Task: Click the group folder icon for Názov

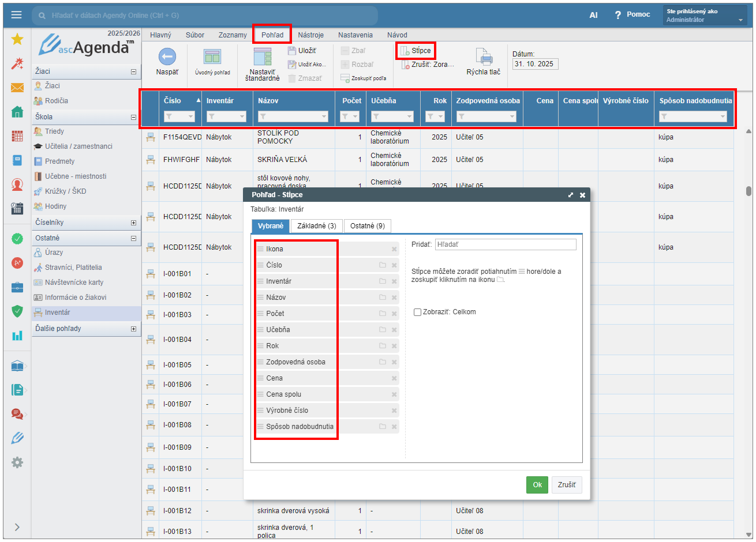Action: click(382, 298)
